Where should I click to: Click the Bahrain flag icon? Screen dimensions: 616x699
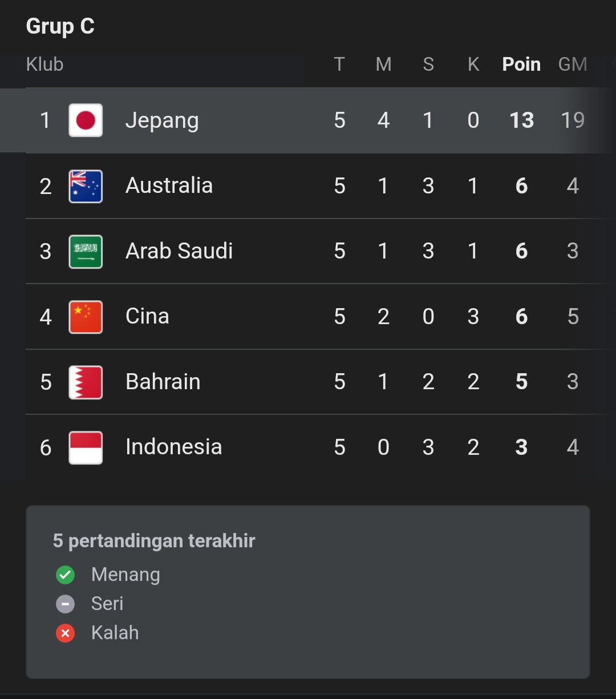pos(86,382)
